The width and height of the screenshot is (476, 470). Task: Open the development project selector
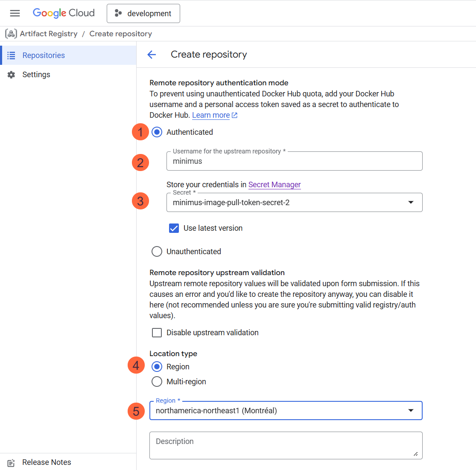click(143, 13)
